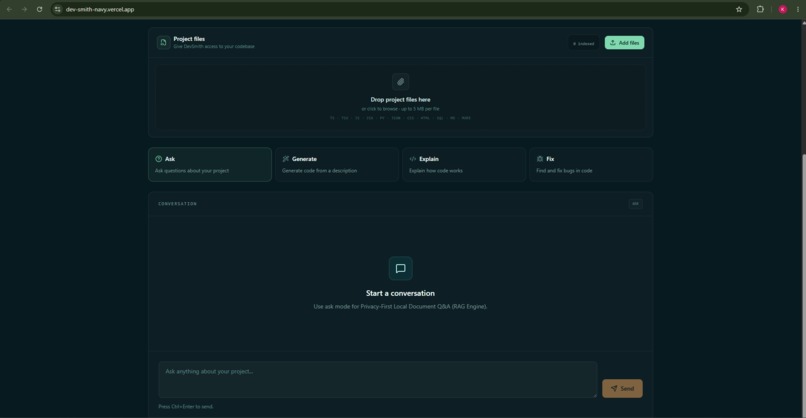Focus the 'Ask anything about your project' input

click(378, 379)
